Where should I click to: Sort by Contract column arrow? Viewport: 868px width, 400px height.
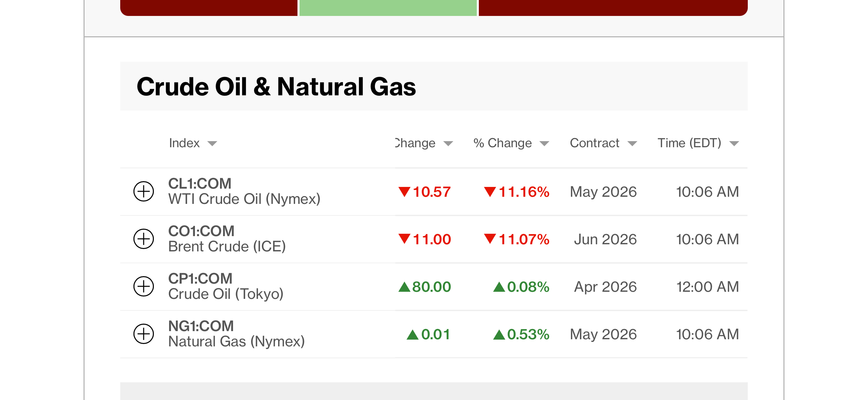pyautogui.click(x=632, y=144)
